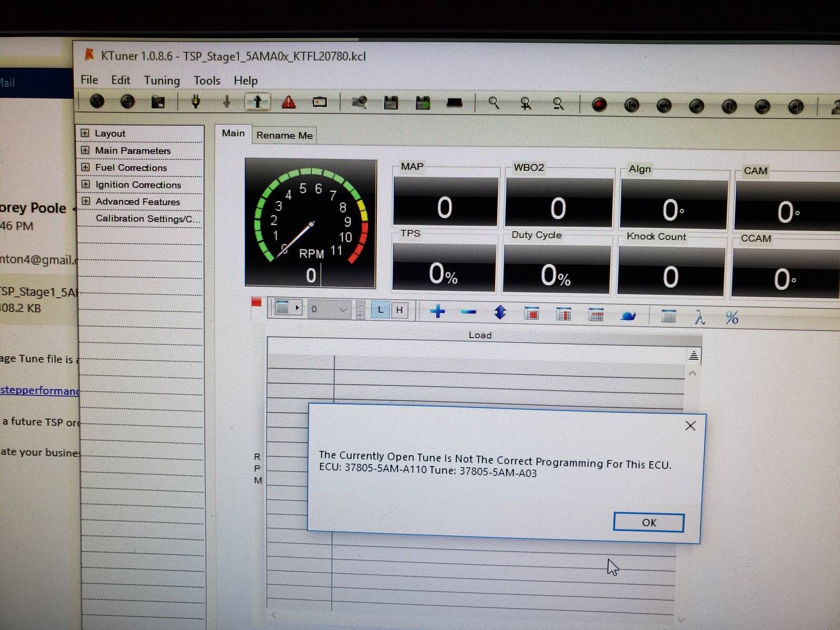Expand the Fuel Corrections tree node

pyautogui.click(x=85, y=167)
